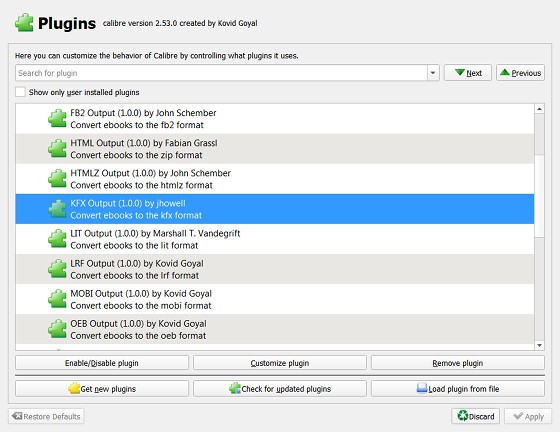The image size is (560, 432).
Task: Click Load plugin from file
Action: pyautogui.click(x=458, y=389)
